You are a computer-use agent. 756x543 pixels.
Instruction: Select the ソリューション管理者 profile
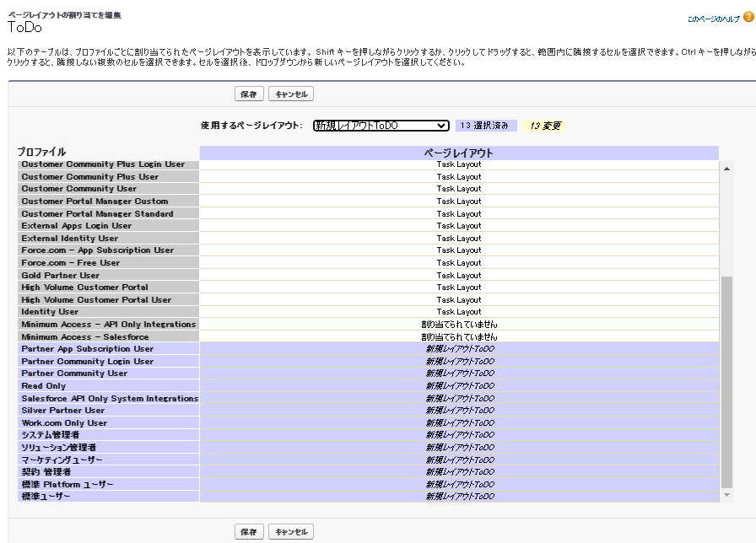[109, 447]
